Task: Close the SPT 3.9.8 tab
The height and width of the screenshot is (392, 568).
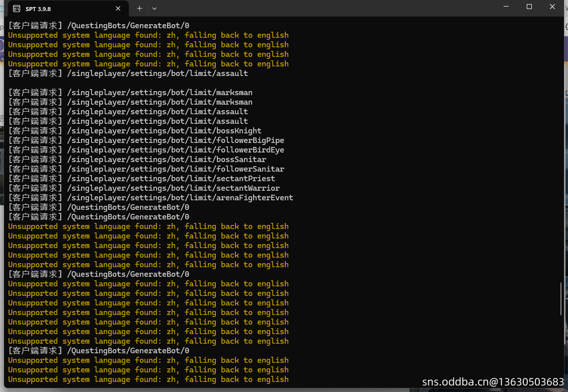Action: (119, 9)
